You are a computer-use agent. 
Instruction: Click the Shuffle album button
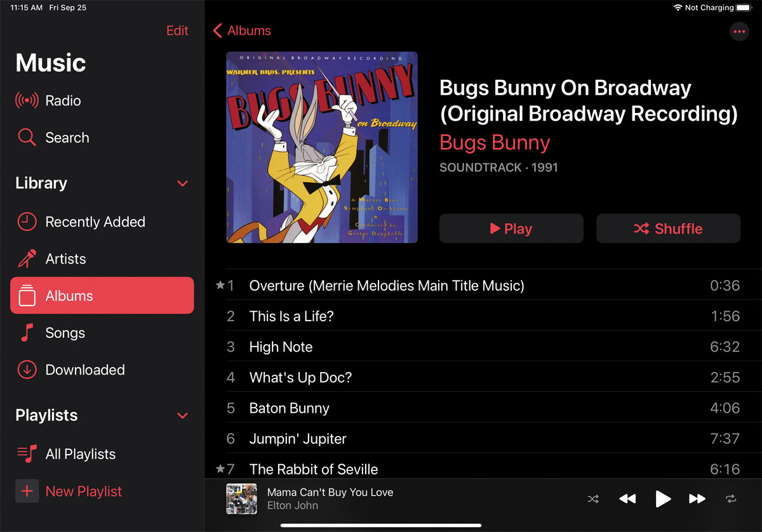[x=668, y=229]
